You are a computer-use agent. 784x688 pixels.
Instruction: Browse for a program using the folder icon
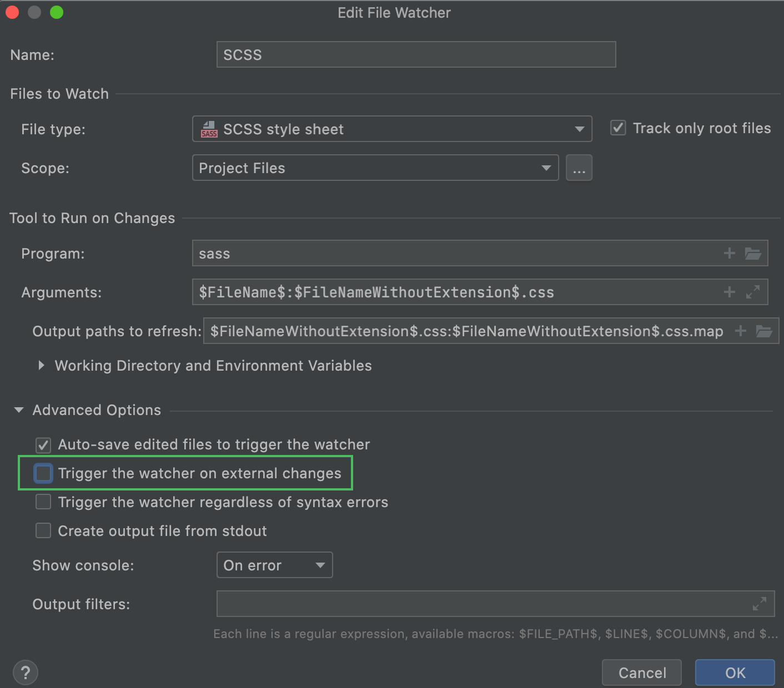point(753,253)
